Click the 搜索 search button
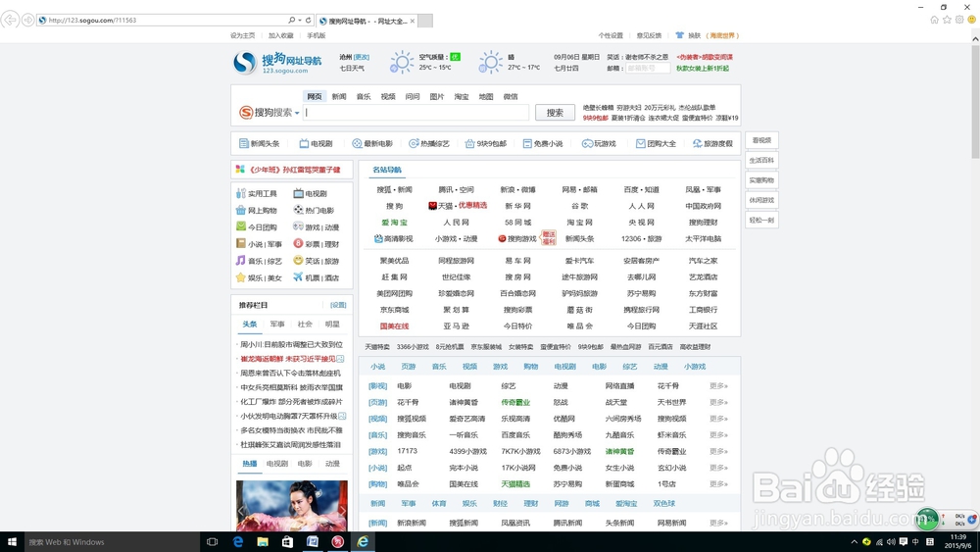 [x=555, y=113]
